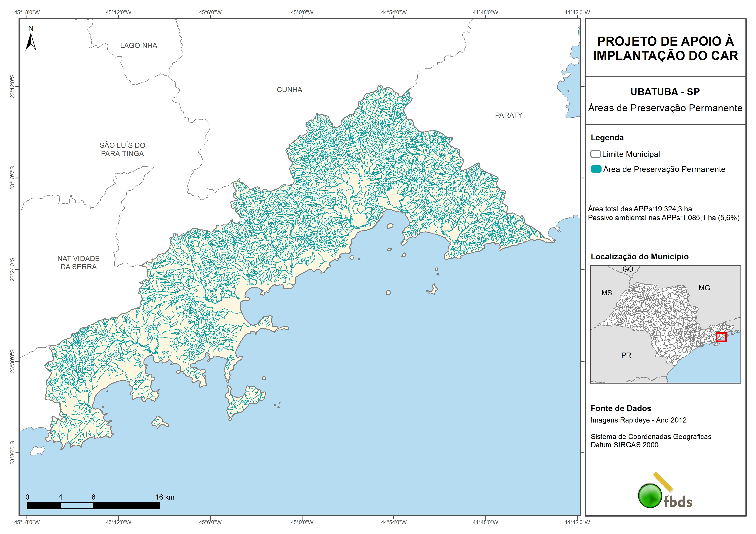Click the Área total das APPs text
This screenshot has width=756, height=534.
(640, 209)
